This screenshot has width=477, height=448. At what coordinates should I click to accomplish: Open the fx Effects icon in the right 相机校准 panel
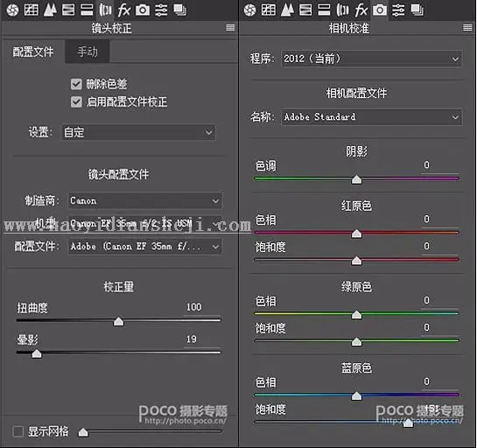point(361,10)
